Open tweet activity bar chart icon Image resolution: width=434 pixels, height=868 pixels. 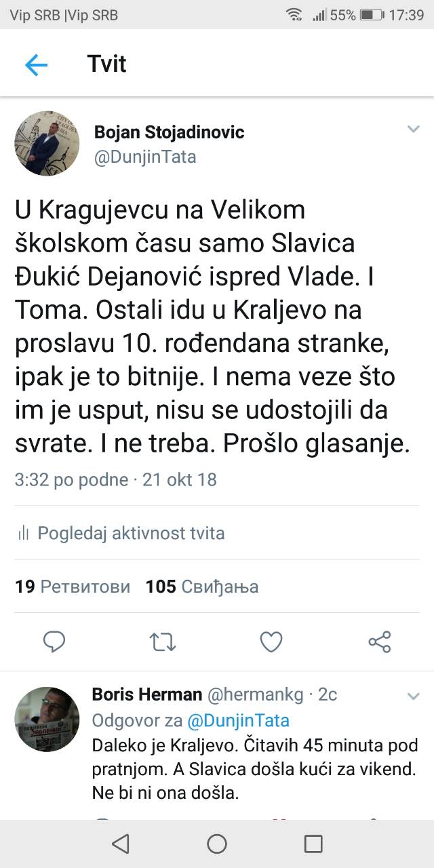[23, 533]
